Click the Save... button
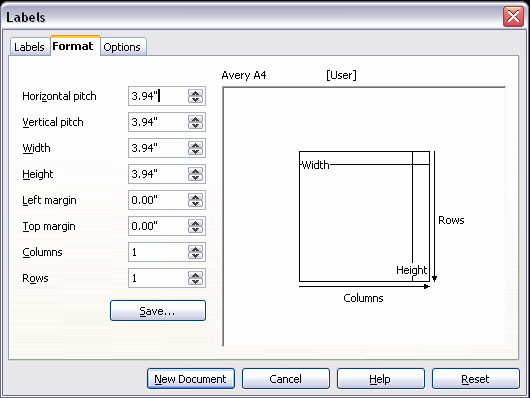The height and width of the screenshot is (398, 530). tap(158, 310)
